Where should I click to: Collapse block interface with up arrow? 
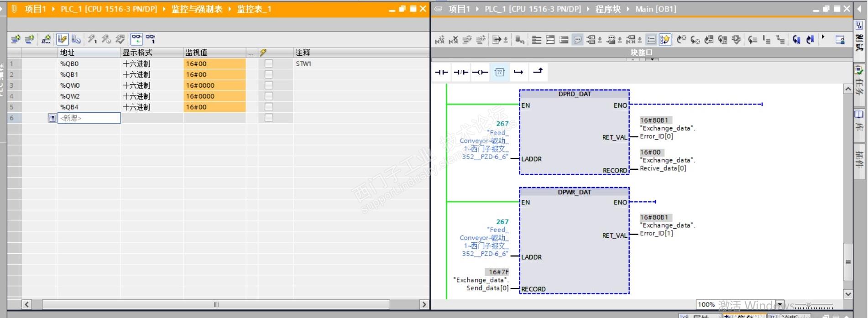click(633, 59)
